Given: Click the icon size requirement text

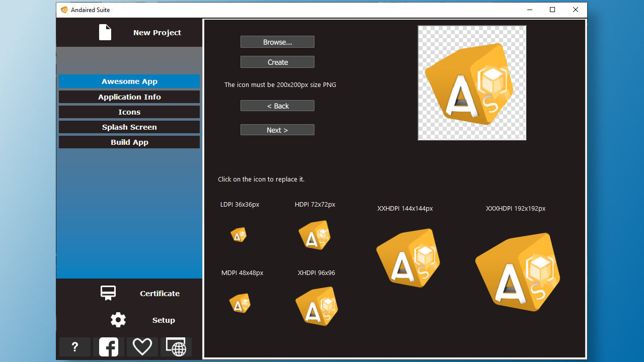Looking at the screenshot, I should click(x=280, y=85).
